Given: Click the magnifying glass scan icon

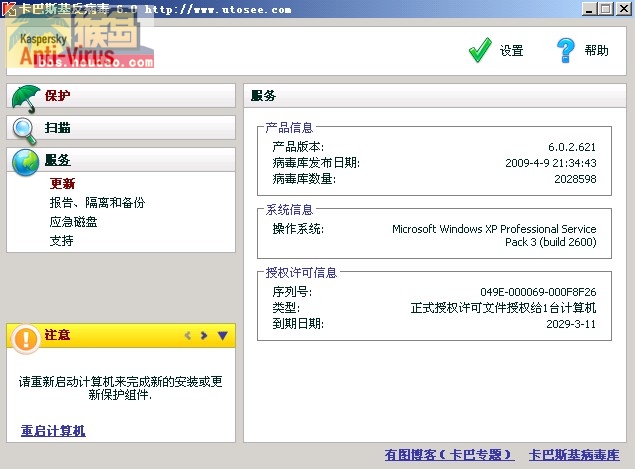Looking at the screenshot, I should point(24,131).
